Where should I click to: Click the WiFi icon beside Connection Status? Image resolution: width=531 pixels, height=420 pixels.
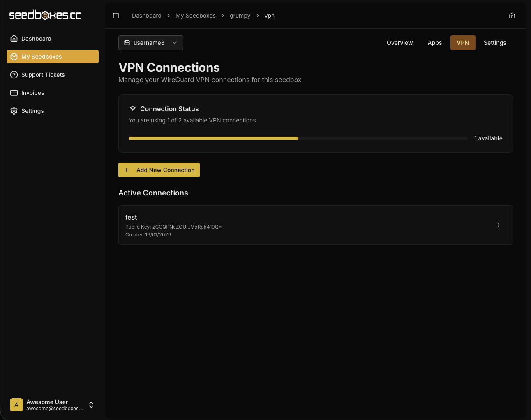(132, 108)
